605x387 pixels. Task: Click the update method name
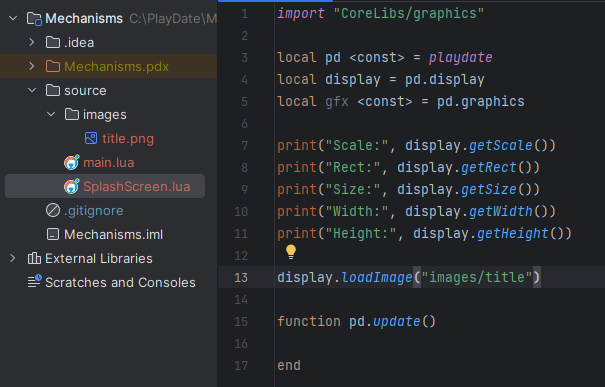tap(397, 321)
